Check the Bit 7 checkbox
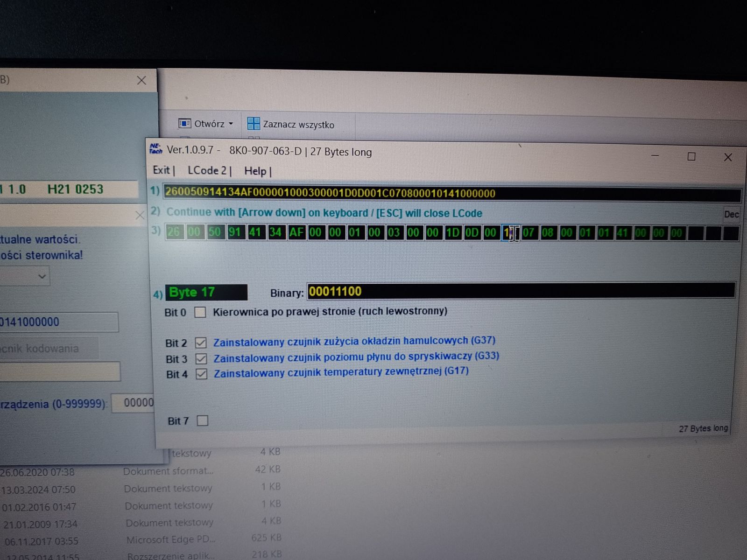Screen dimensions: 747x560 coord(203,420)
